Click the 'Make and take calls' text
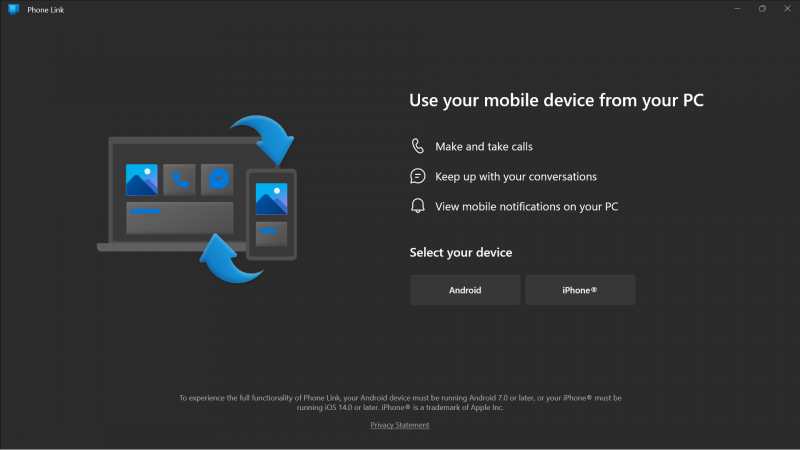 pos(484,146)
